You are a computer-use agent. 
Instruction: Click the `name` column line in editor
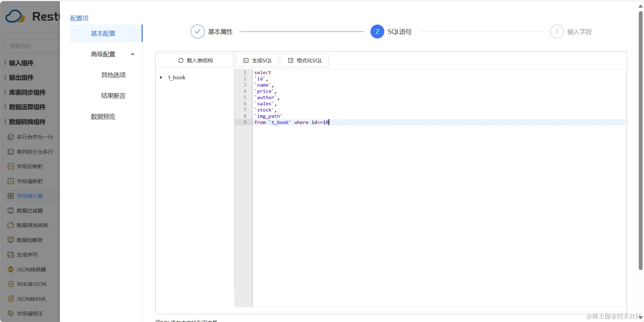coord(264,85)
